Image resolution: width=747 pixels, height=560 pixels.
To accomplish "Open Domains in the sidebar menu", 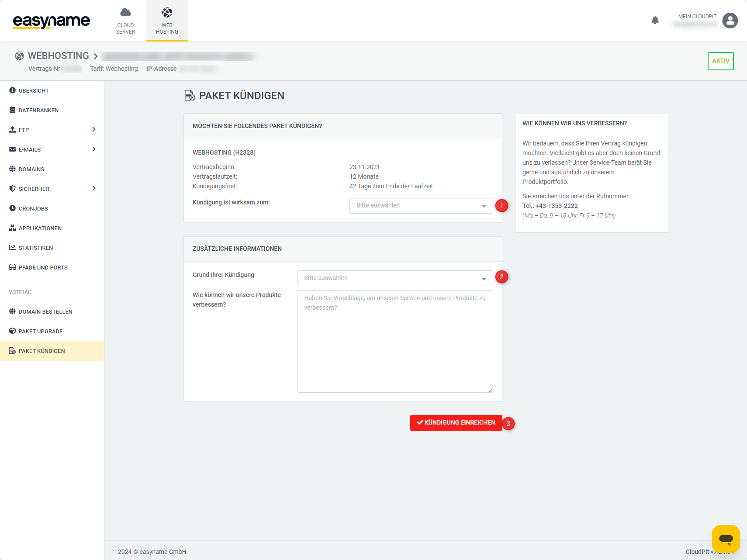I will coord(31,169).
